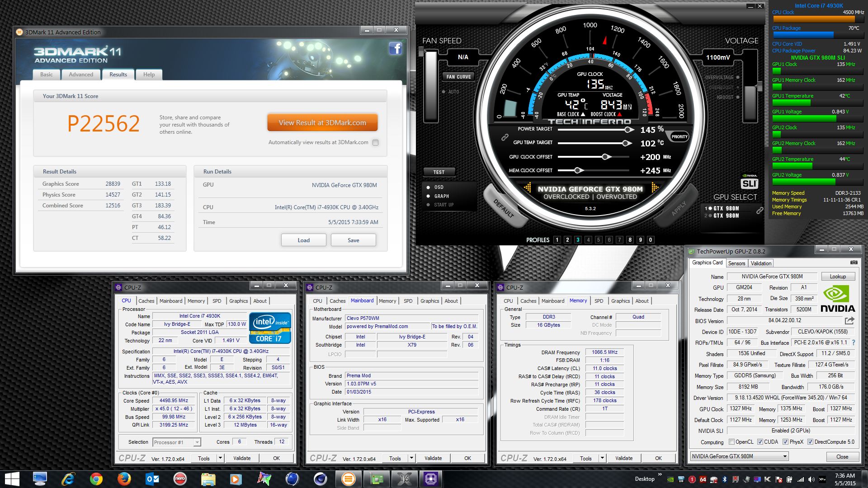868x488 pixels.
Task: Click the GPU-Z screenshot camera icon
Action: pyautogui.click(x=854, y=263)
